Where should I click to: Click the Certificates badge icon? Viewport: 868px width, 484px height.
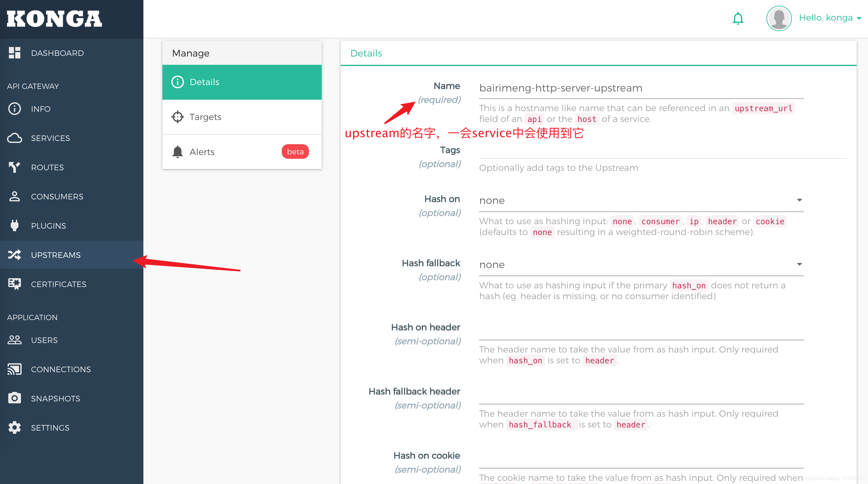[x=15, y=284]
